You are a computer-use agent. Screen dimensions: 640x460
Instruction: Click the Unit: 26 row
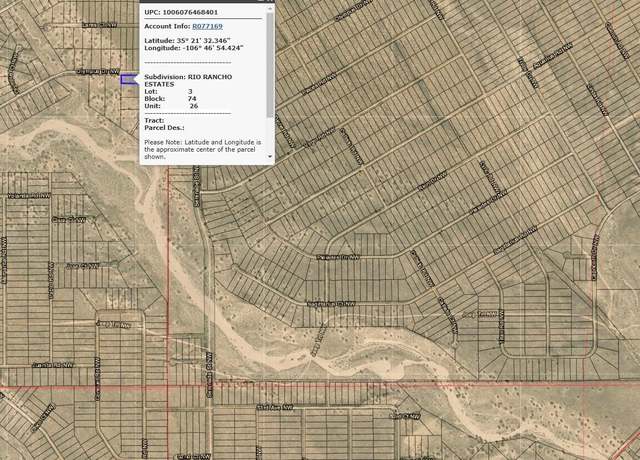[x=171, y=106]
